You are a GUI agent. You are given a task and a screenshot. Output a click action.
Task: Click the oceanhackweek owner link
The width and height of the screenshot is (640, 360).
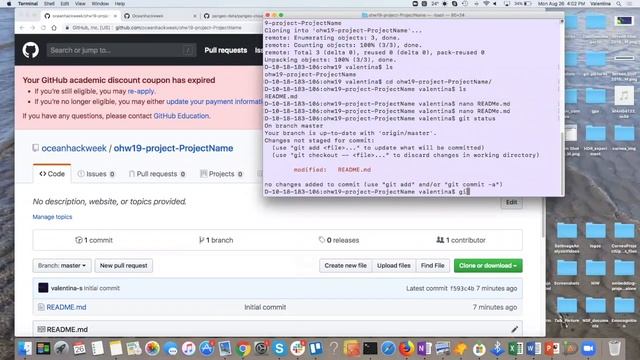(74, 148)
